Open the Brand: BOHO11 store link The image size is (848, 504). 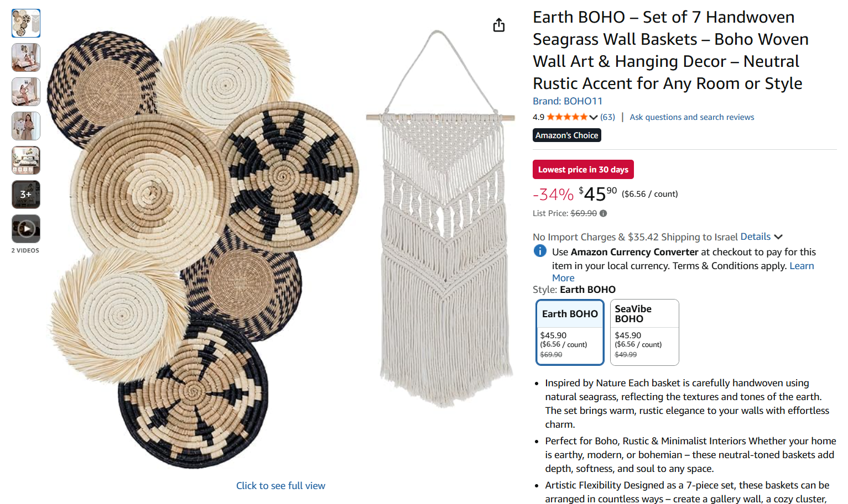(x=568, y=101)
